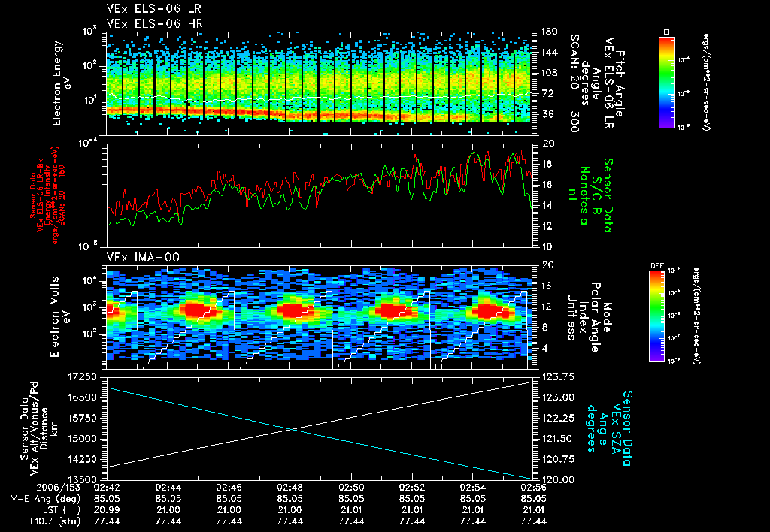
Task: Click the 14 tick on nanotesla axis
Action: pos(547,206)
